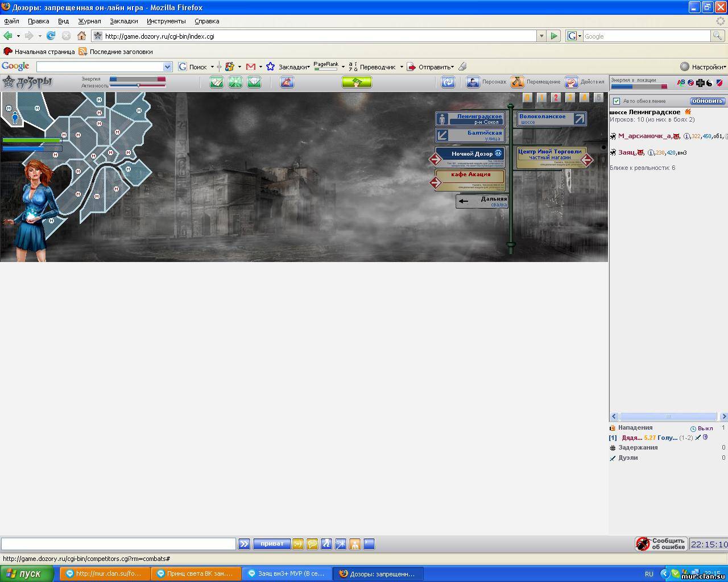Click the wide green money button
Image resolution: width=728 pixels, height=582 pixels.
pos(357,82)
